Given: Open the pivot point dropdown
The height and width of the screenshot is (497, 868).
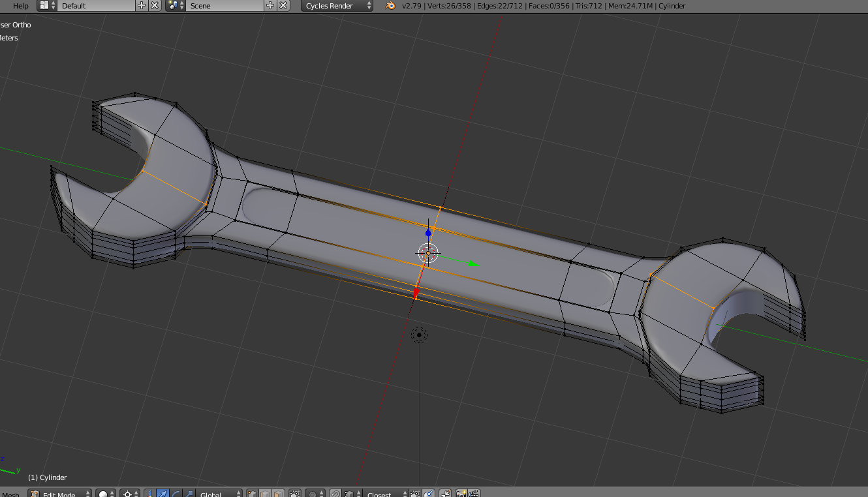Looking at the screenshot, I should [131, 494].
